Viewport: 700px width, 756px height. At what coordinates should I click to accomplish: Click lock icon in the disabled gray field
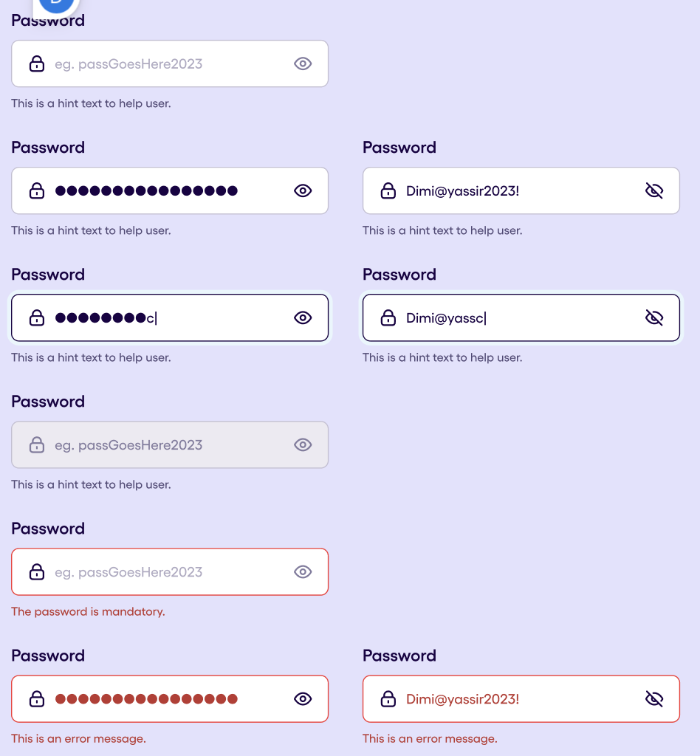tap(37, 444)
